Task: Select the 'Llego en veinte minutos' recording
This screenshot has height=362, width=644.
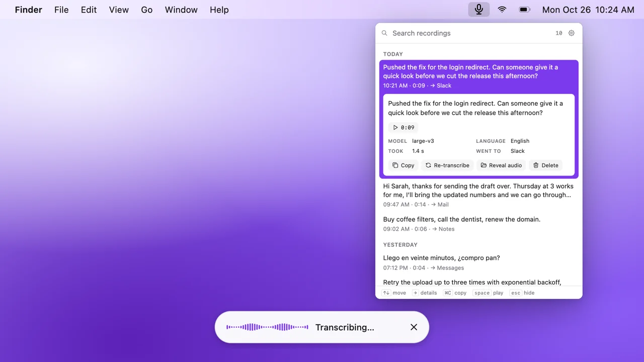Action: (479, 262)
